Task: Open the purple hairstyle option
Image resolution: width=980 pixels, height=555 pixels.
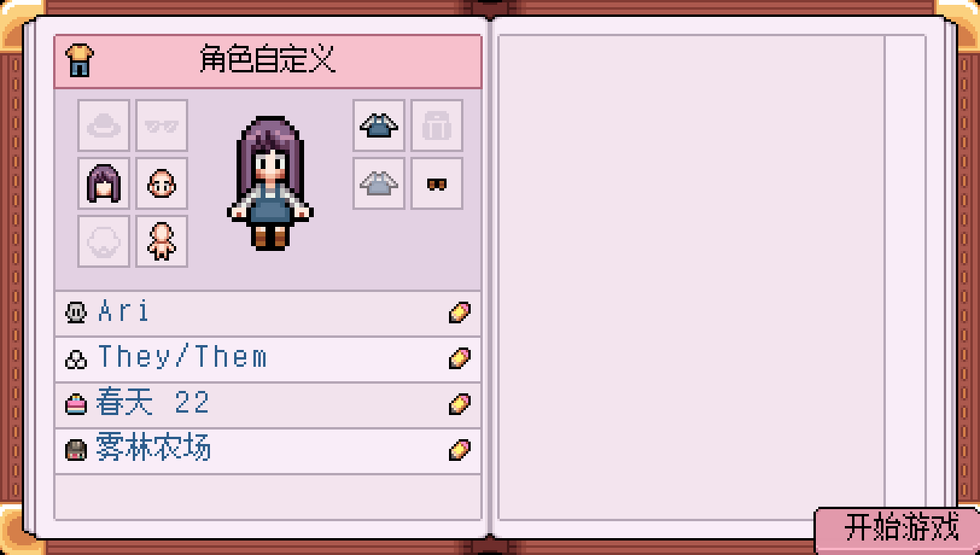Action: (x=104, y=183)
